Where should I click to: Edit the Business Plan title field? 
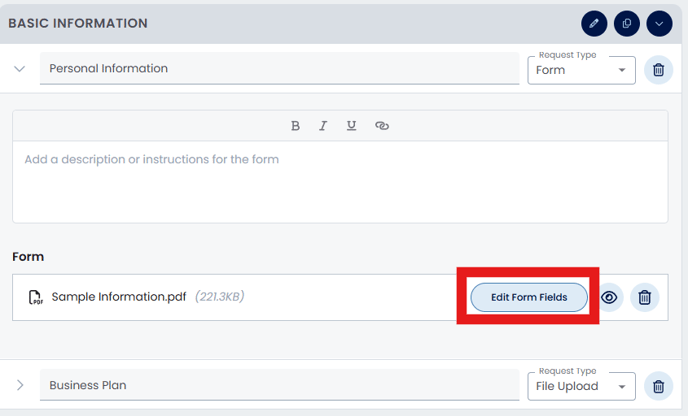pyautogui.click(x=280, y=385)
